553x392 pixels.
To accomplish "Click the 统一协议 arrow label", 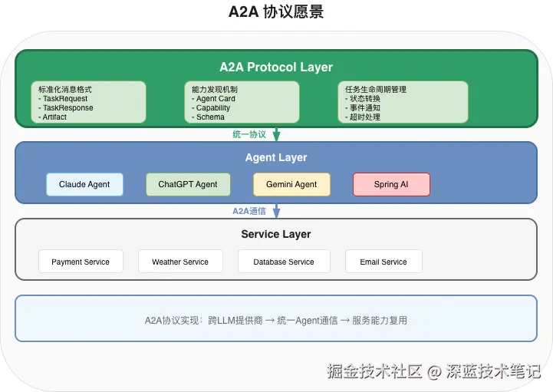I will (249, 134).
